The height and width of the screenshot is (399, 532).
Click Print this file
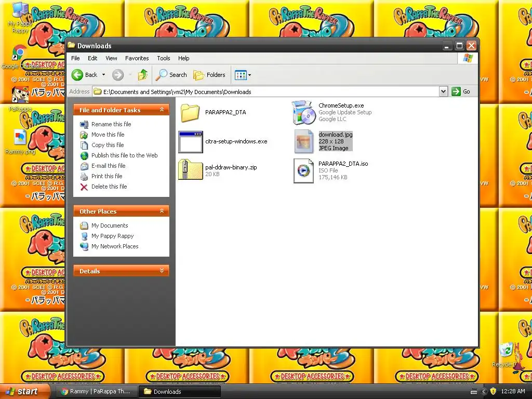107,176
